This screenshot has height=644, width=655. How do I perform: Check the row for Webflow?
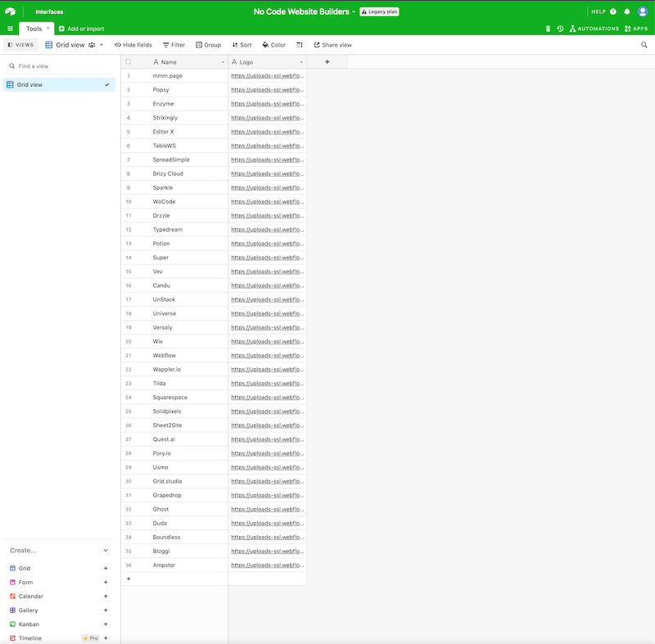pos(129,354)
